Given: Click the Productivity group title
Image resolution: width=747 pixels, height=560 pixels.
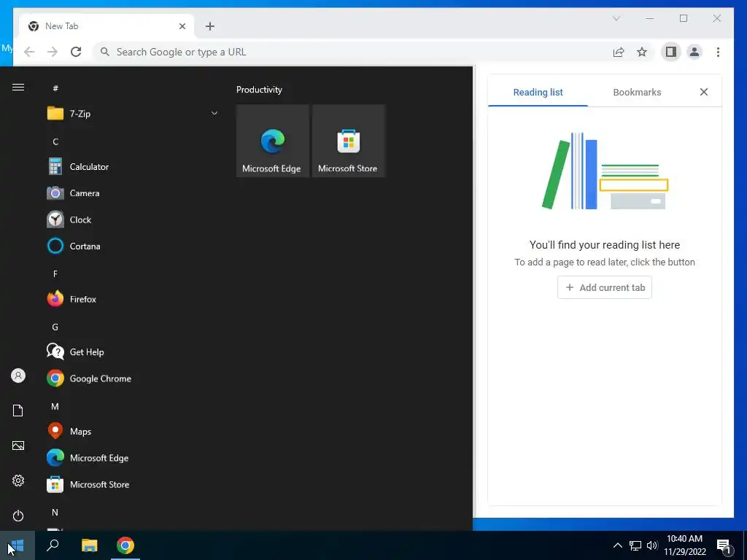Looking at the screenshot, I should click(x=259, y=90).
